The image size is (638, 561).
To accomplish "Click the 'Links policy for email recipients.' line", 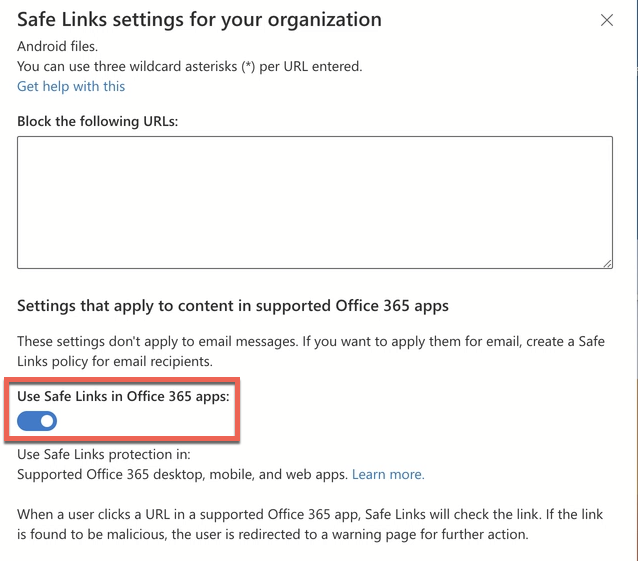I will click(x=115, y=361).
